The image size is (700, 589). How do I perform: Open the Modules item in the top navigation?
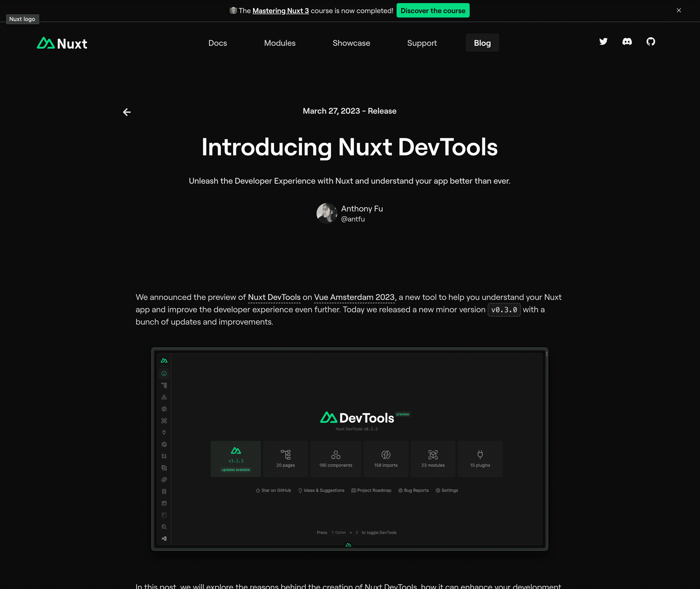pos(280,43)
